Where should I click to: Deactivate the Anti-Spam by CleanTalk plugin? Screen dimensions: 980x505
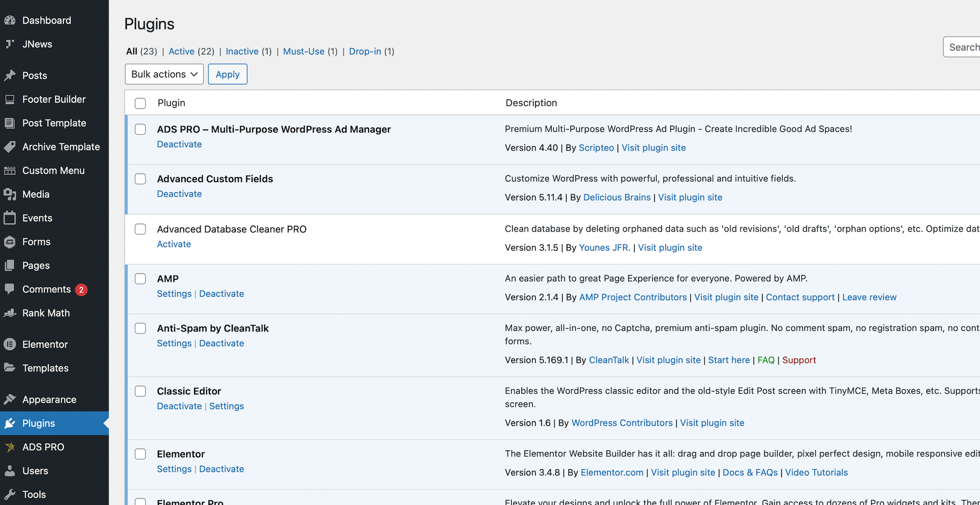point(222,344)
